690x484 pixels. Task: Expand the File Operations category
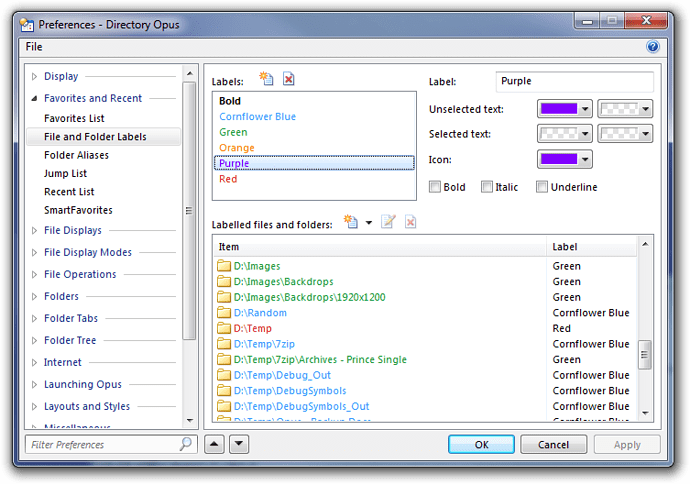tap(34, 275)
